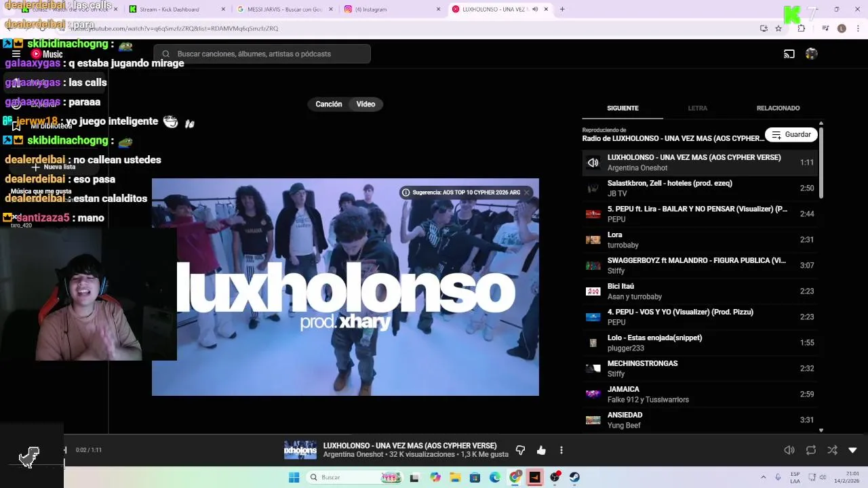868x488 pixels.
Task: Open the browser extensions puzzle icon
Action: 802,28
